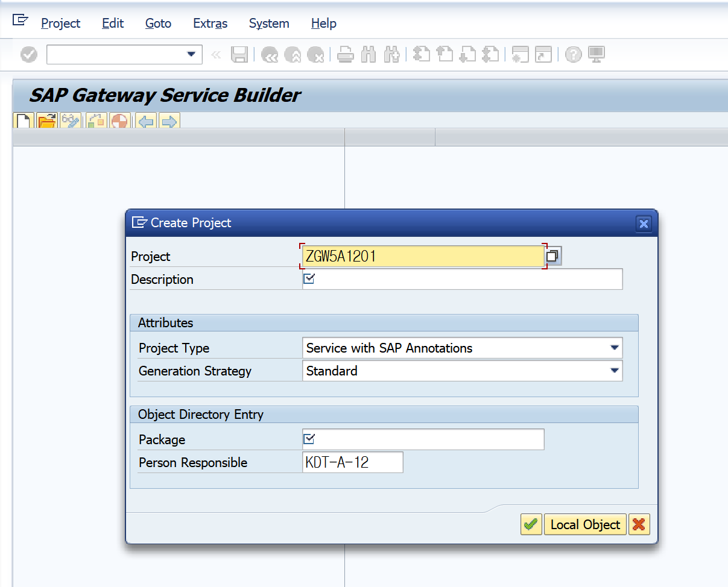The width and height of the screenshot is (728, 587).
Task: Open the System menu
Action: click(x=269, y=24)
